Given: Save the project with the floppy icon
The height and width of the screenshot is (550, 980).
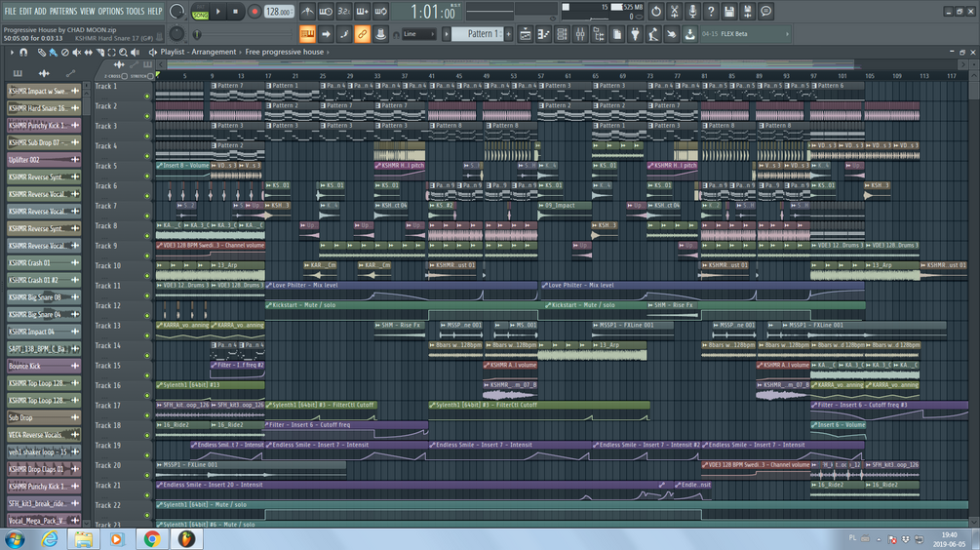Looking at the screenshot, I should [x=728, y=12].
